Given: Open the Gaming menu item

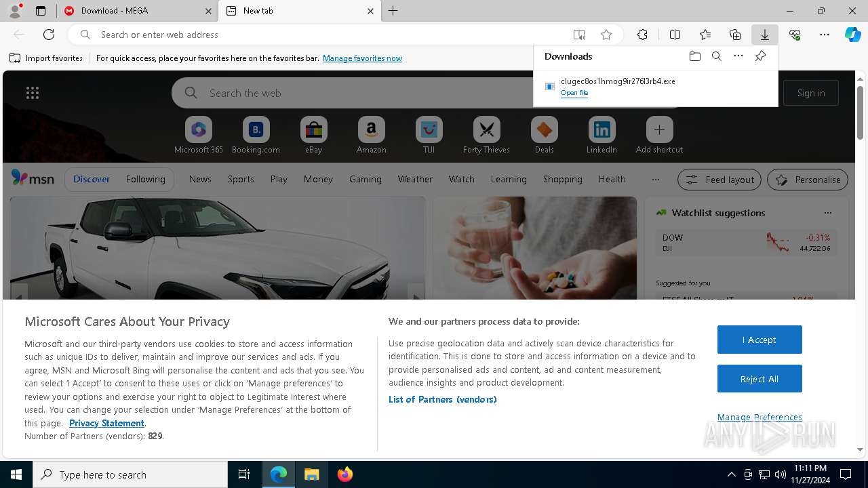Looking at the screenshot, I should pos(365,179).
